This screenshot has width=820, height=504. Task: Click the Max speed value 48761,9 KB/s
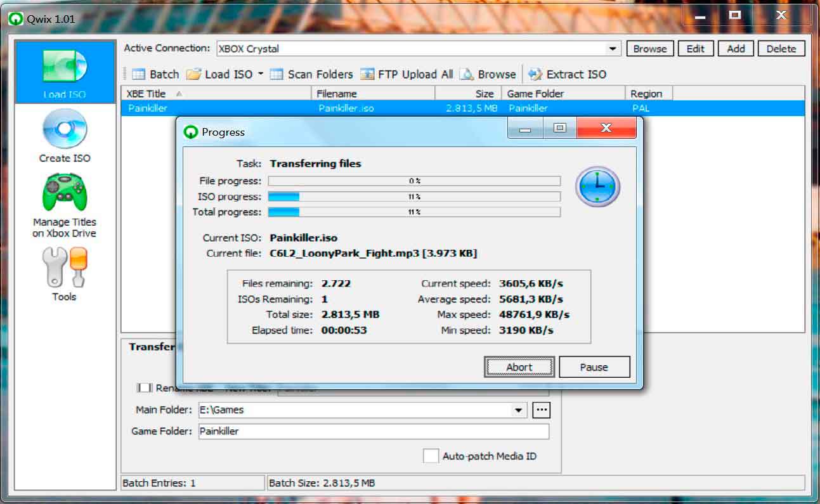tap(534, 315)
